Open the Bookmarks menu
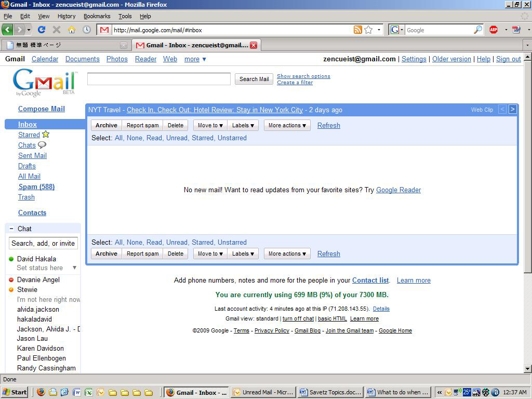 point(97,16)
